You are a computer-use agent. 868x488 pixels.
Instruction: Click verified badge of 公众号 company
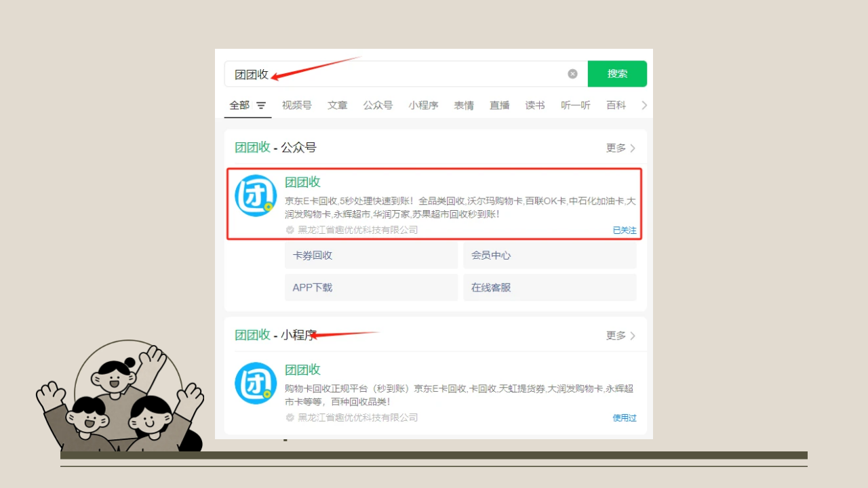point(290,230)
